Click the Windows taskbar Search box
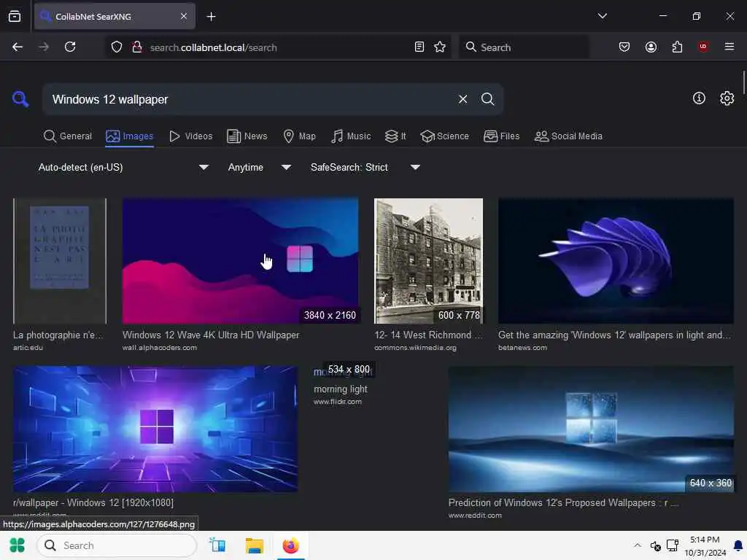 [x=117, y=545]
